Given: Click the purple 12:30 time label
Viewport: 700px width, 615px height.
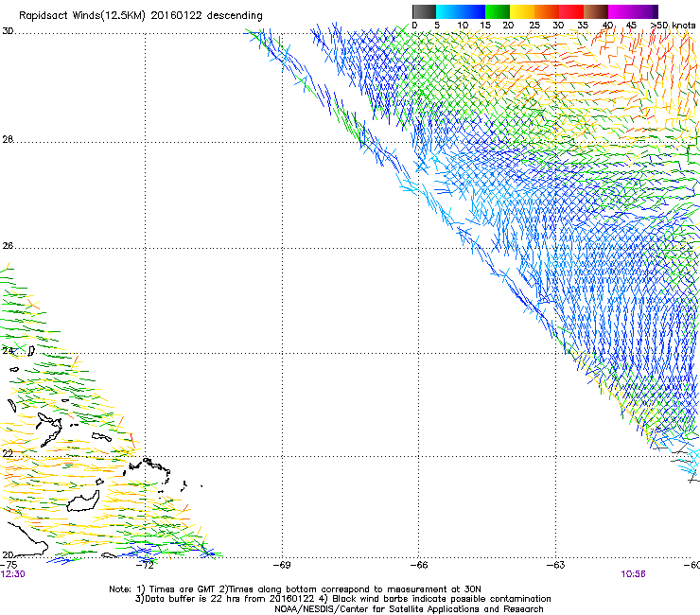Looking at the screenshot, I should click(x=12, y=574).
